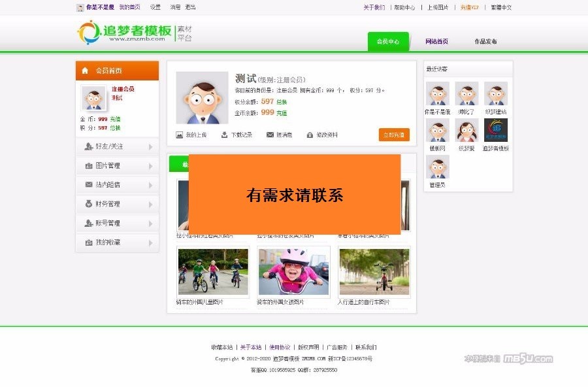Switch to the 会员中心 tab
This screenshot has width=588, height=387.
[x=388, y=41]
